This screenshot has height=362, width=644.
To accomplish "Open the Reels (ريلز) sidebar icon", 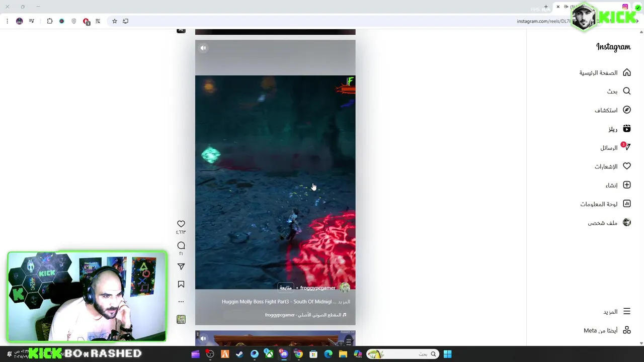I will point(627,129).
